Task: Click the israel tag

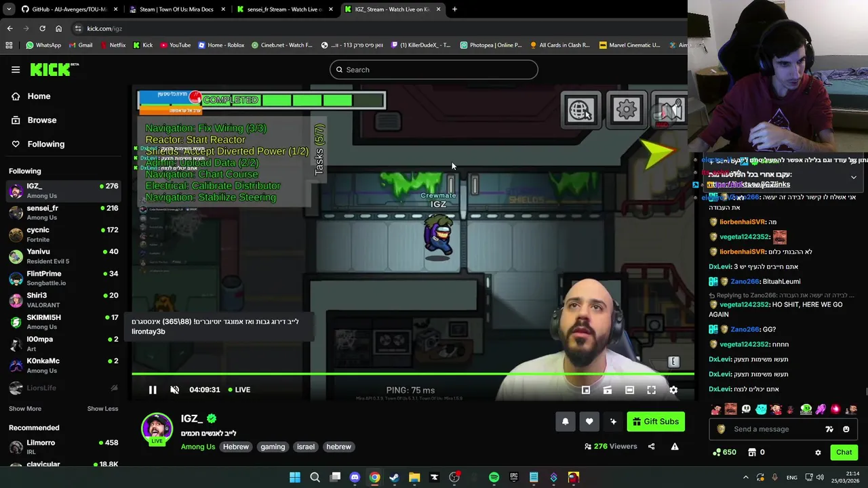Action: (306, 447)
